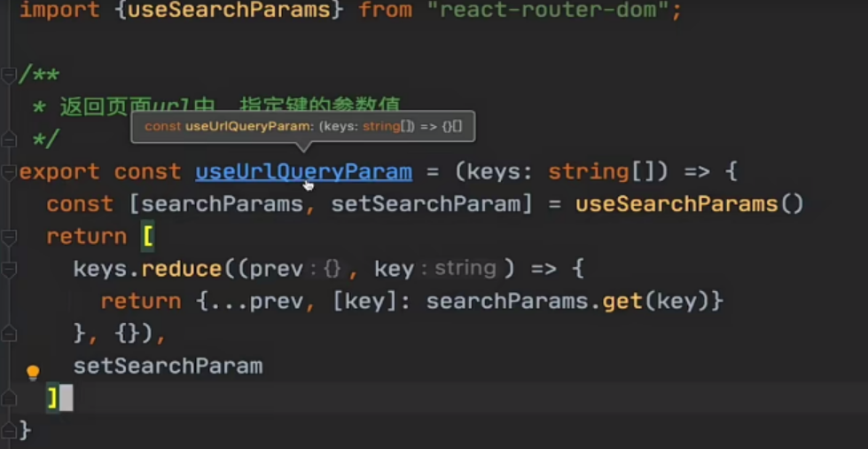Click the useUrlQueryParam type tooltip popup
The width and height of the screenshot is (868, 449).
click(303, 126)
